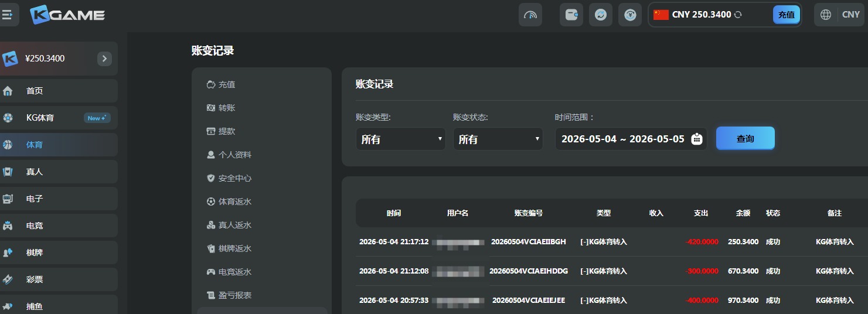Viewport: 868px width, 314px height.
Task: Click the shield icon next to 安全中心
Action: (x=211, y=178)
